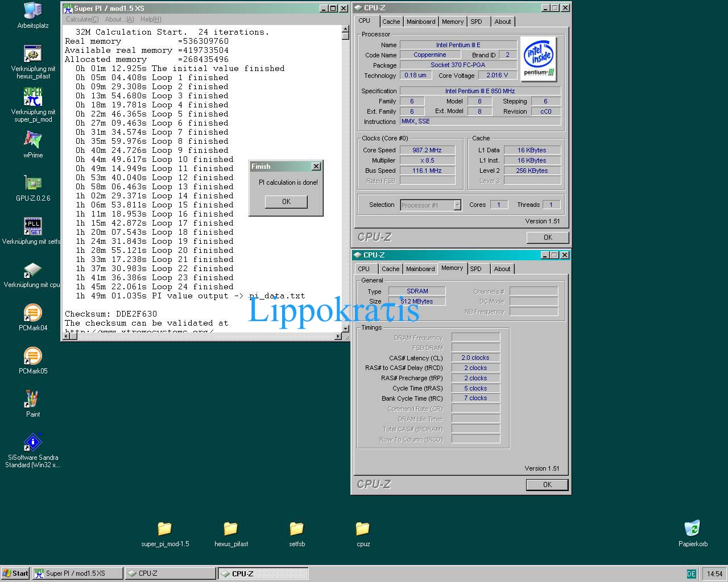Click the Checksum: DDE2F630 line

[x=111, y=314]
